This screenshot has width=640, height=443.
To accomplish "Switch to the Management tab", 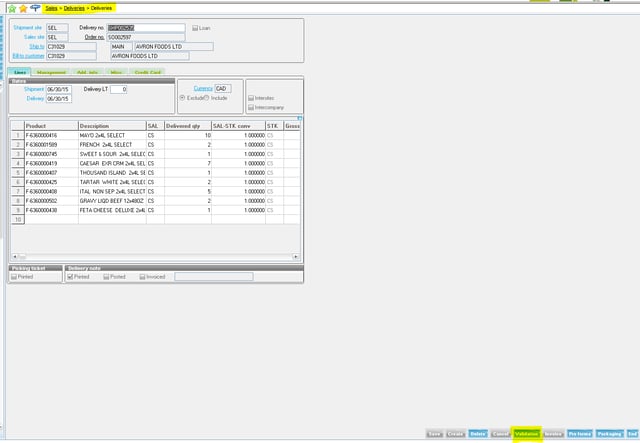I will [x=50, y=72].
